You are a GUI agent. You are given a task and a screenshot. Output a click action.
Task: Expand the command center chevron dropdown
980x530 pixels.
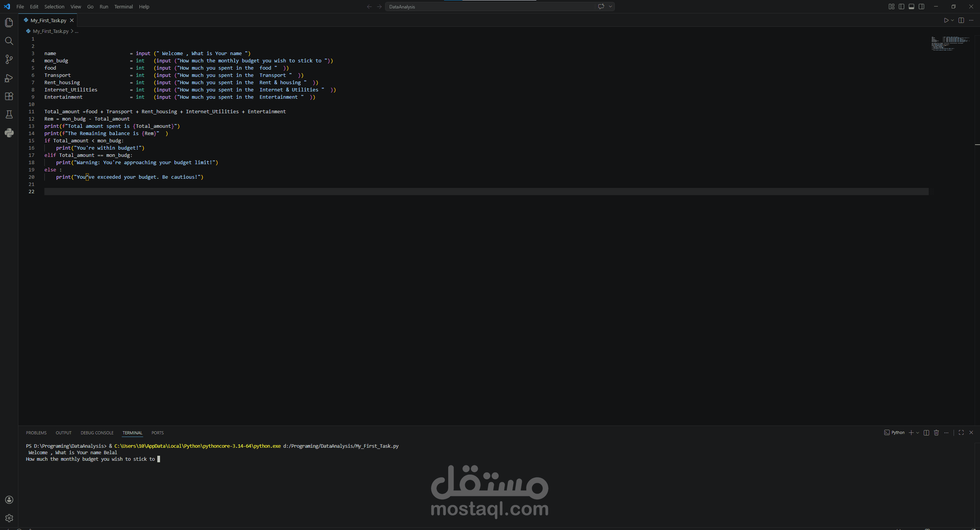[x=610, y=7]
